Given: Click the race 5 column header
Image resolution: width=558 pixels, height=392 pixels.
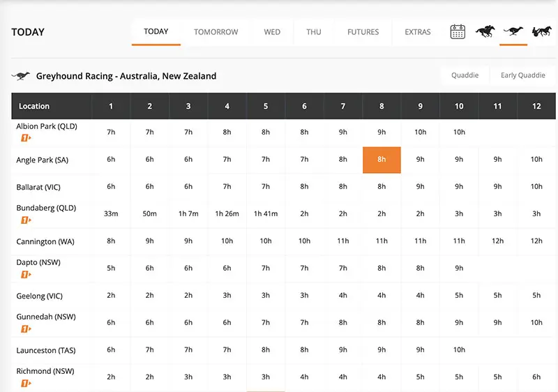Looking at the screenshot, I should 266,106.
